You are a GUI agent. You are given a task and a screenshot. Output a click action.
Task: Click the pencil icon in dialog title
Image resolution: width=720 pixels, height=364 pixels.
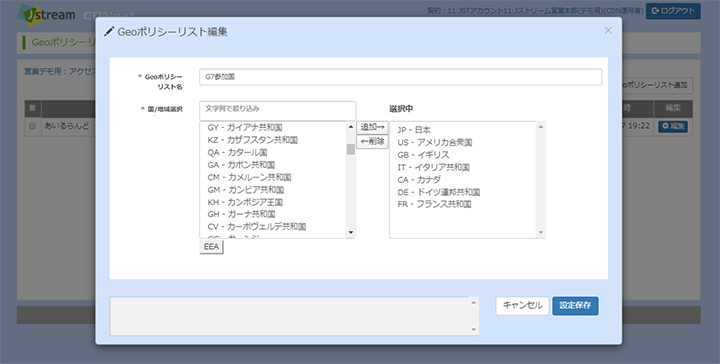coord(109,31)
